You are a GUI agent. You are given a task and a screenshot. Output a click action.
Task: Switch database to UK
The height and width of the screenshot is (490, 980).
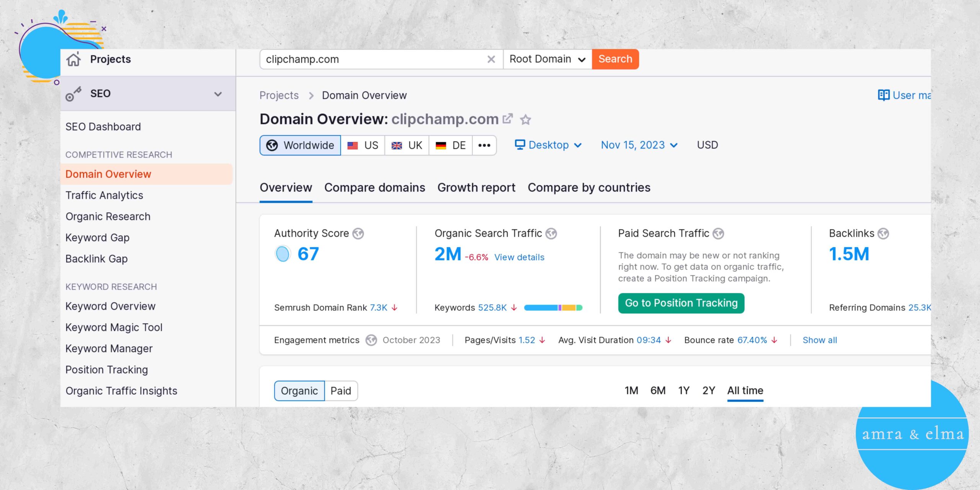pyautogui.click(x=407, y=145)
